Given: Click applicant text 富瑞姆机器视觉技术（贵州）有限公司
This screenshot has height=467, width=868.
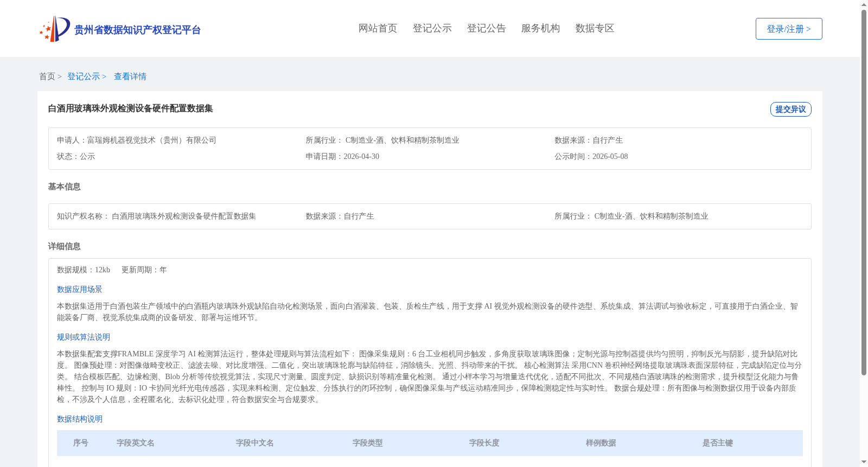Looking at the screenshot, I should click(152, 140).
